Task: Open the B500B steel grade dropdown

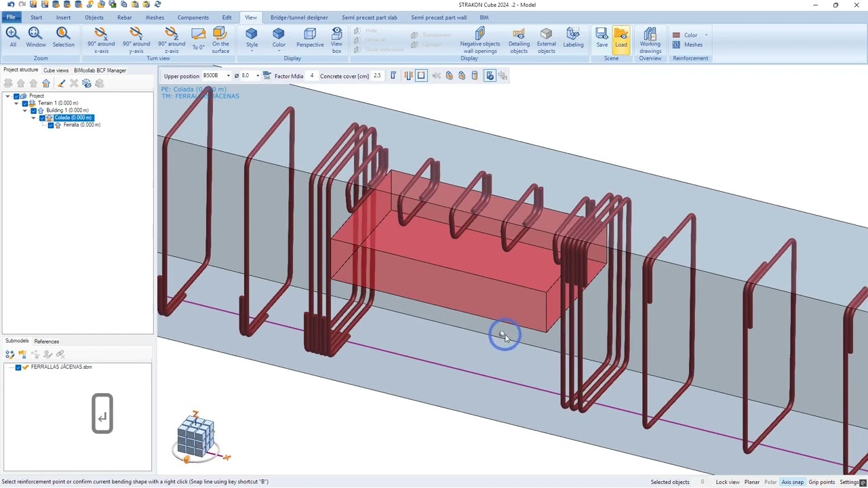Action: (x=229, y=76)
